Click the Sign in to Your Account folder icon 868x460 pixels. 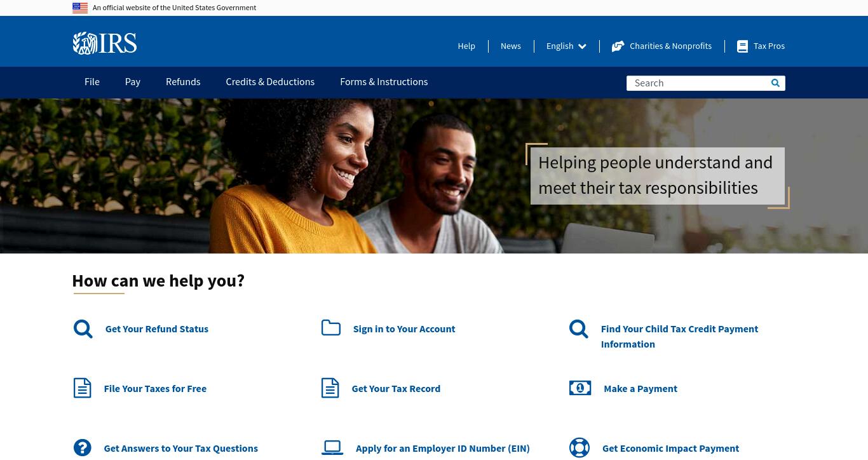coord(331,327)
